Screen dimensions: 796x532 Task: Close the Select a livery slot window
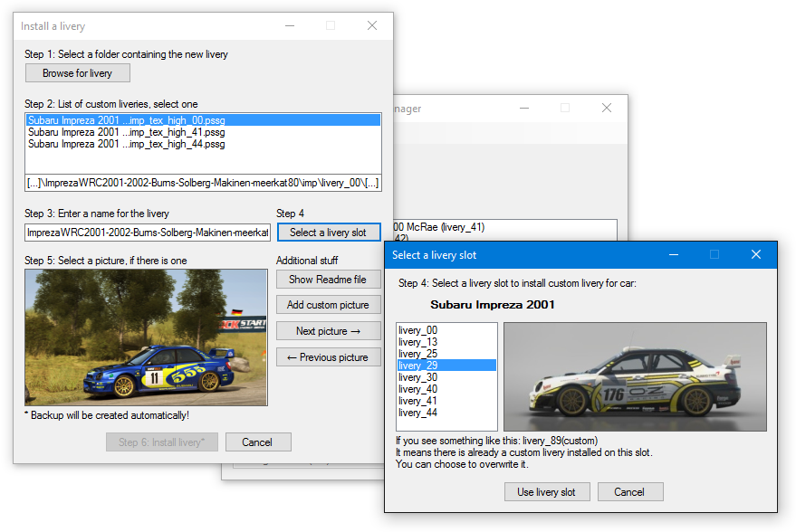(756, 254)
